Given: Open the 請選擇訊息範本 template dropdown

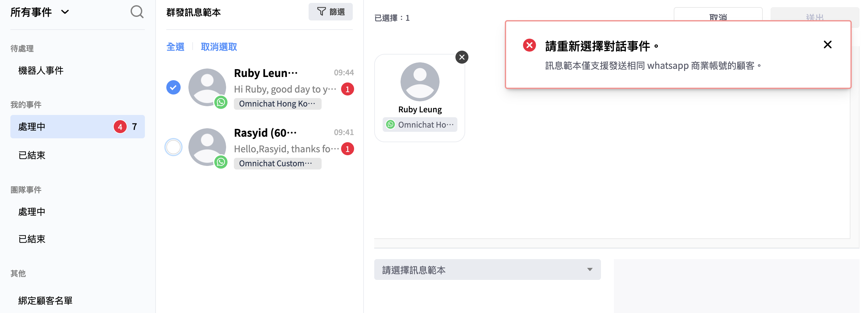Looking at the screenshot, I should coord(487,269).
